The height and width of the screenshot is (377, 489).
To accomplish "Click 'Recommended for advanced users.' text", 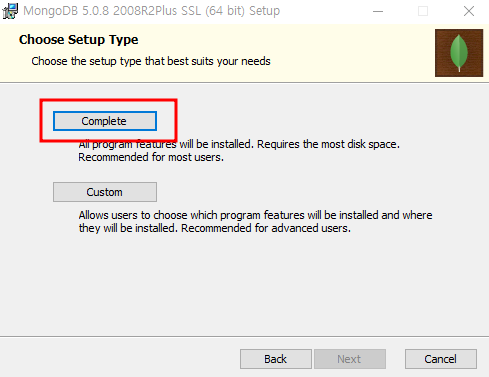I will tap(266, 228).
